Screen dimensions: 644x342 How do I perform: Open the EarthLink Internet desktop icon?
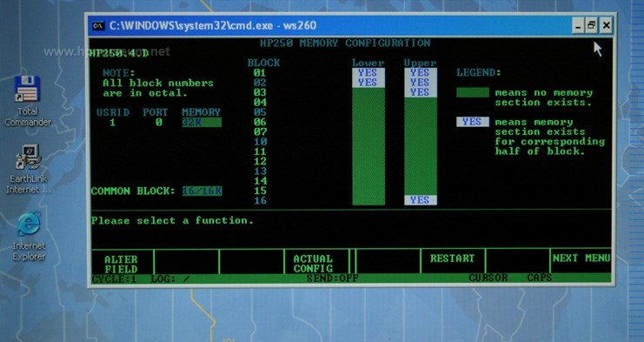coord(28,169)
